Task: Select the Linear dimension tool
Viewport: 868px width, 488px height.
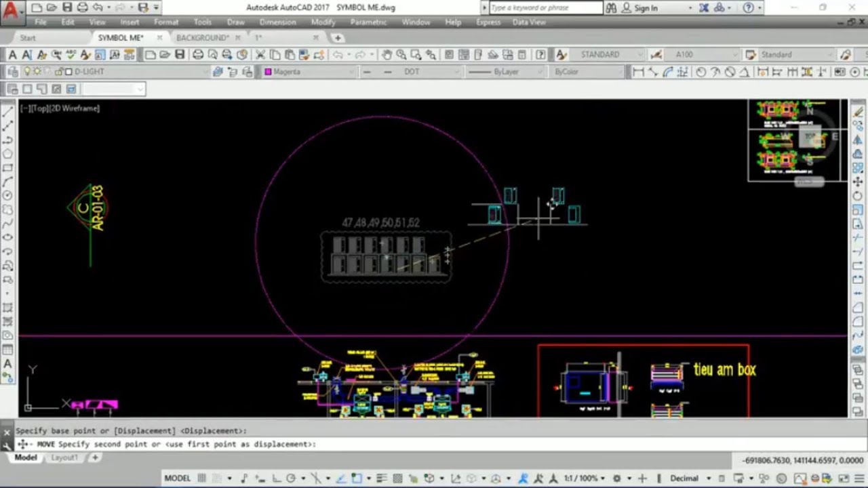Action: tap(638, 72)
